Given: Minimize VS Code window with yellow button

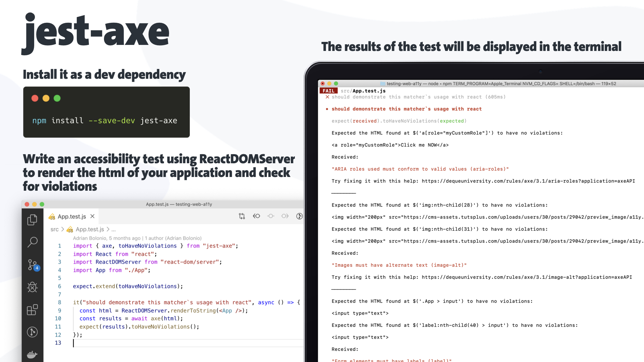Looking at the screenshot, I should tap(35, 204).
